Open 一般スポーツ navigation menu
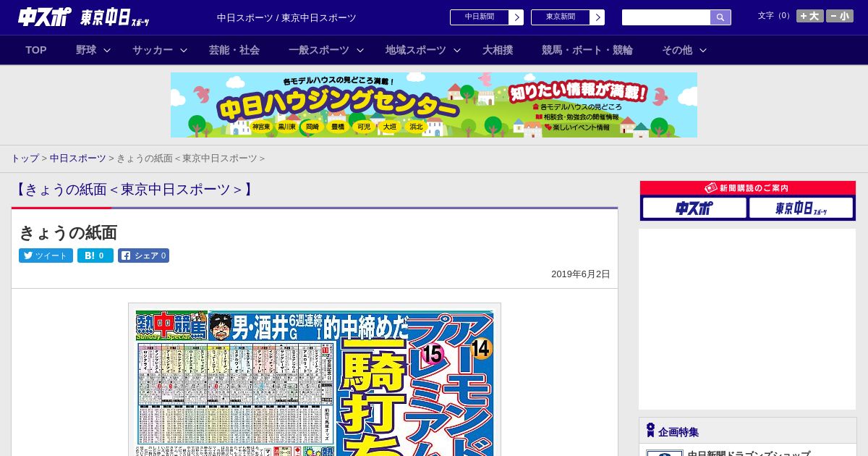868x456 pixels. pos(319,50)
